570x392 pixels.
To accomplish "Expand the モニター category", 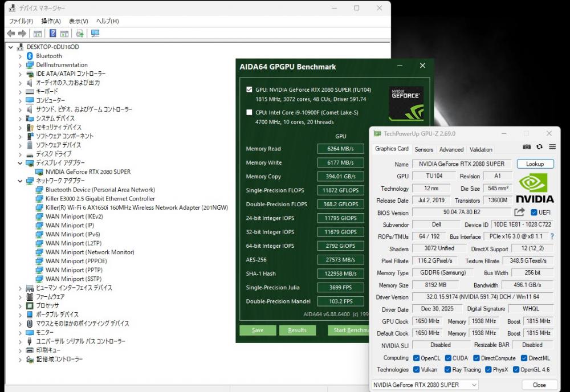I will (20, 332).
